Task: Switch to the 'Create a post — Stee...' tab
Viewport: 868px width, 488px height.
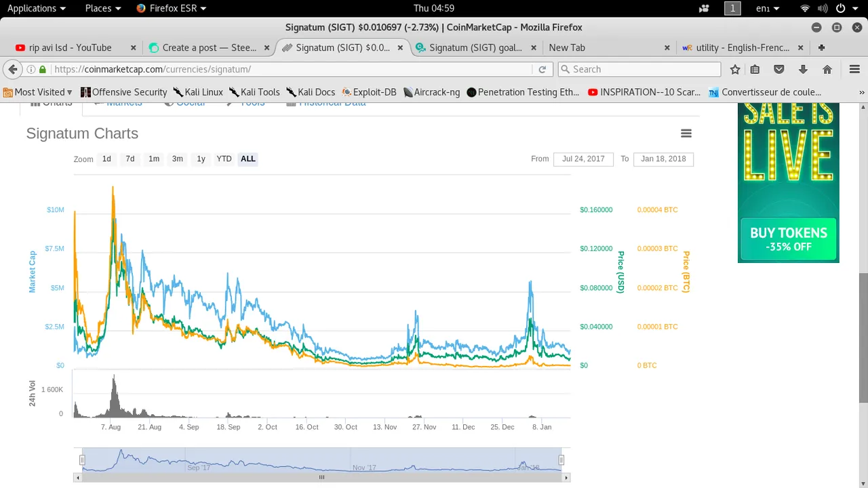Action: (210, 47)
